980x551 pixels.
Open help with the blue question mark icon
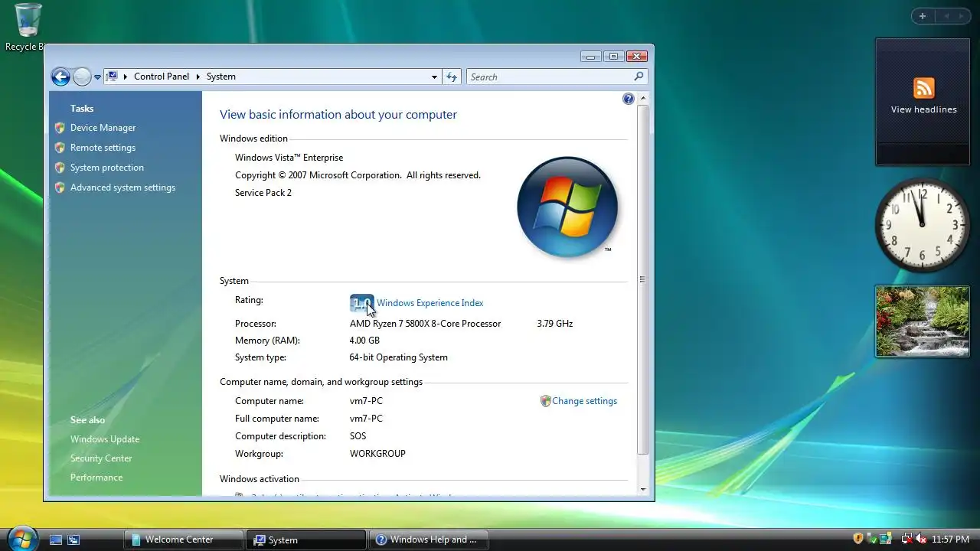pos(629,99)
